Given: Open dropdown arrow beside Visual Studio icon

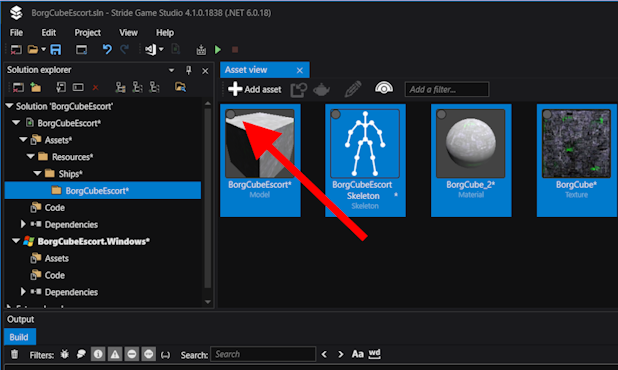Looking at the screenshot, I should point(161,50).
